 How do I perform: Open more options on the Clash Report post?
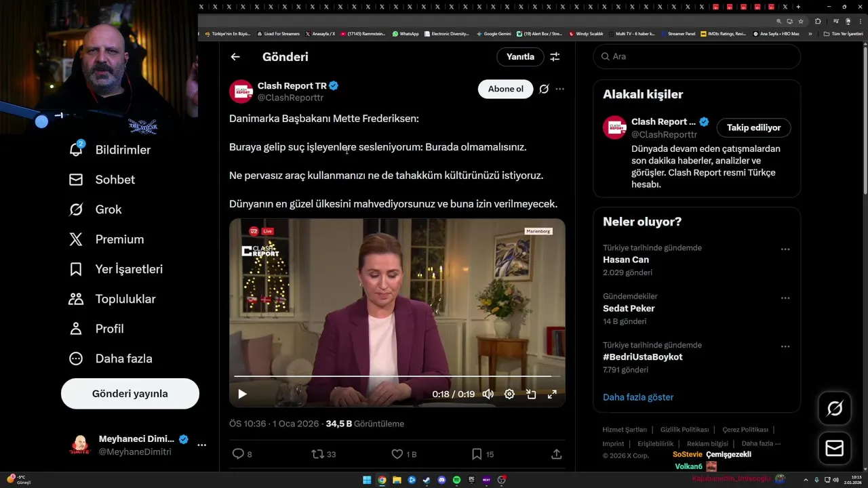pyautogui.click(x=559, y=89)
